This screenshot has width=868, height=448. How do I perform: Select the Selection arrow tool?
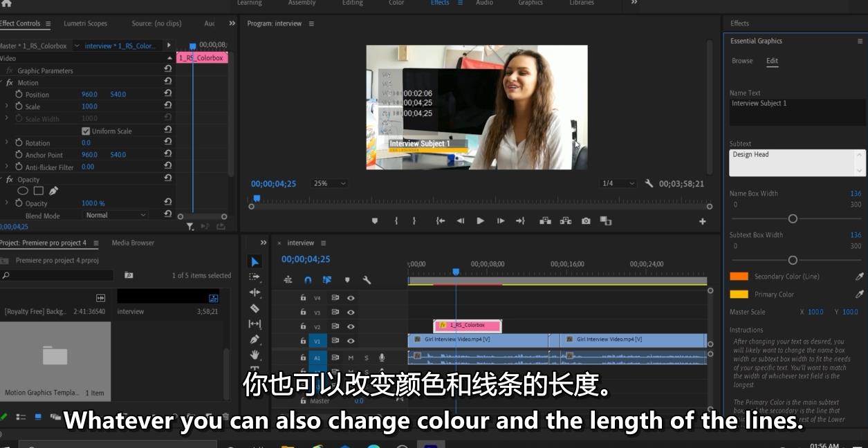tap(255, 261)
